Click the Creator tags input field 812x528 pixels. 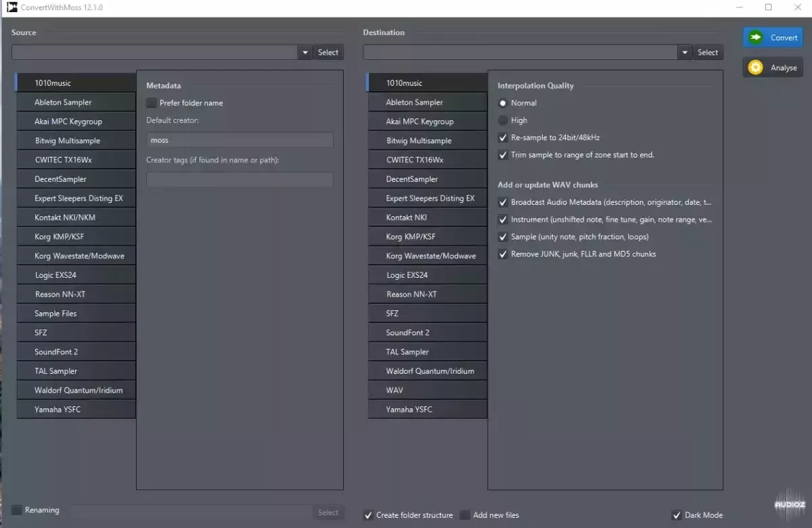[x=240, y=180]
